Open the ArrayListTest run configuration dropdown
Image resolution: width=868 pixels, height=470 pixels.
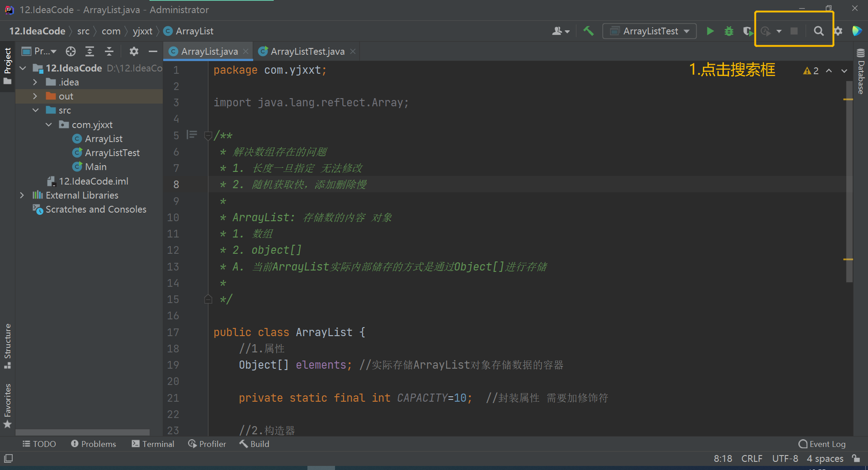[649, 31]
